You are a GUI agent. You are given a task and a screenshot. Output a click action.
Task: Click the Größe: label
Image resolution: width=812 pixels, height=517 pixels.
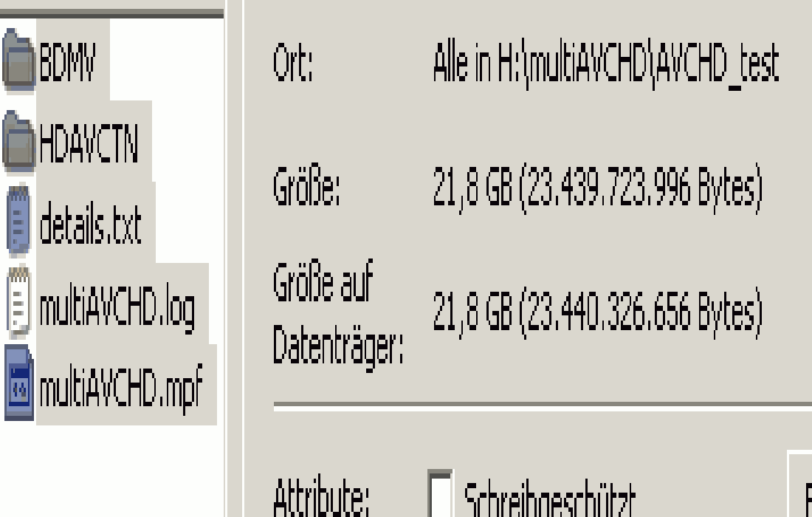(306, 185)
